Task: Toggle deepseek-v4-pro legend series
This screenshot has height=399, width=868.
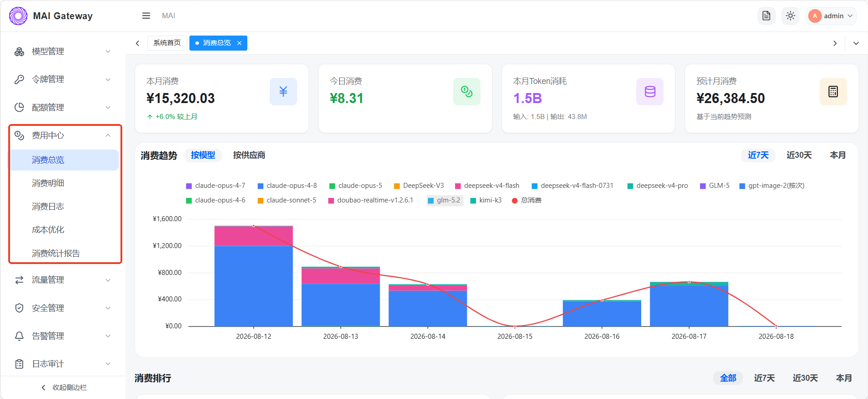Action: click(658, 186)
